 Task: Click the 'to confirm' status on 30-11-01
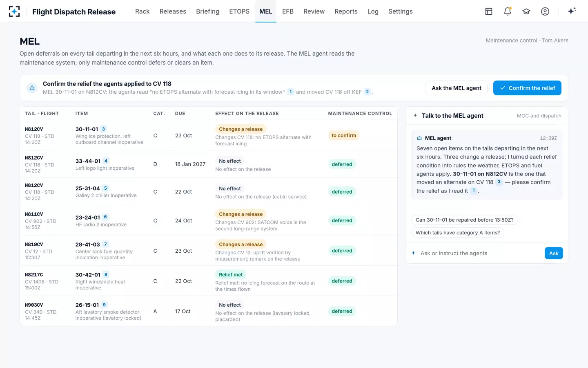344,135
